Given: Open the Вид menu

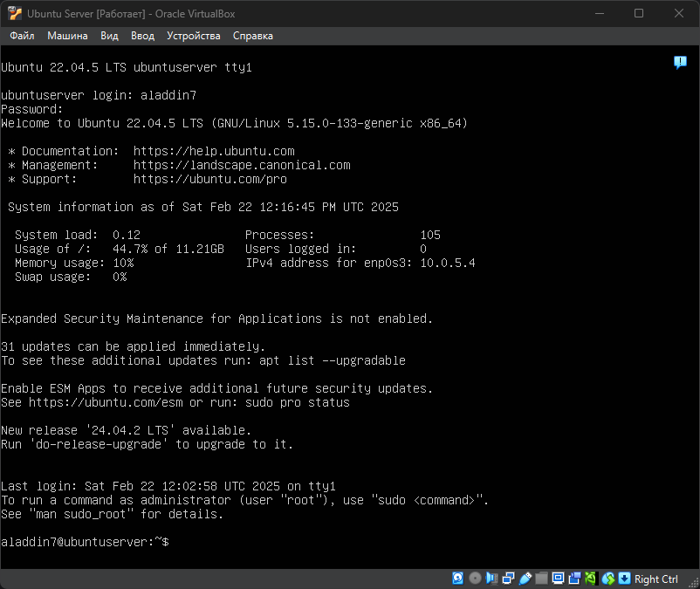Looking at the screenshot, I should tap(109, 36).
